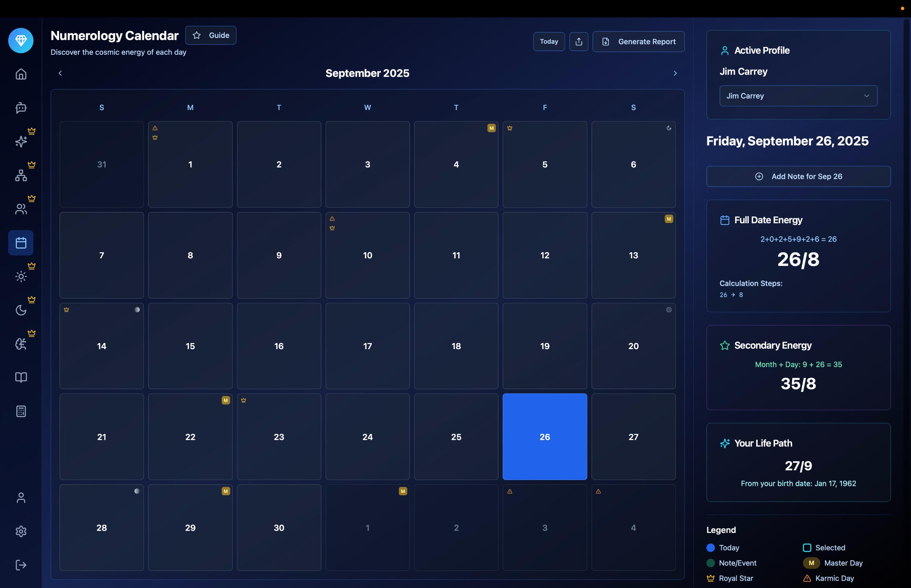Open the sparkles premium feature icon
Screen dimensions: 911x588
21,141
